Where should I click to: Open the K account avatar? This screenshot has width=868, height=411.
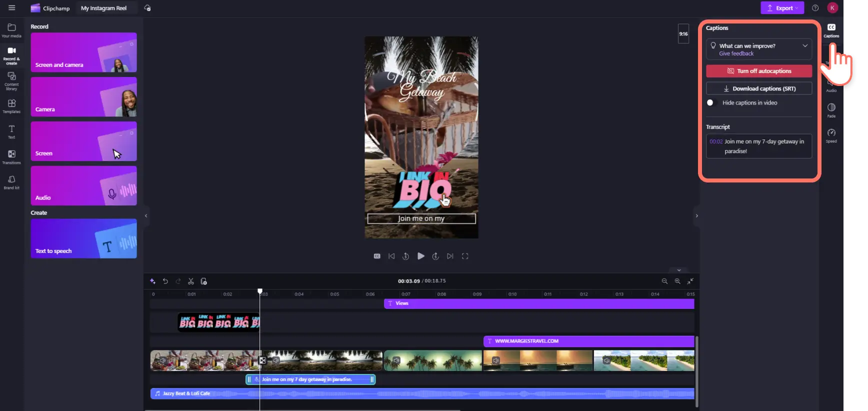(x=832, y=7)
